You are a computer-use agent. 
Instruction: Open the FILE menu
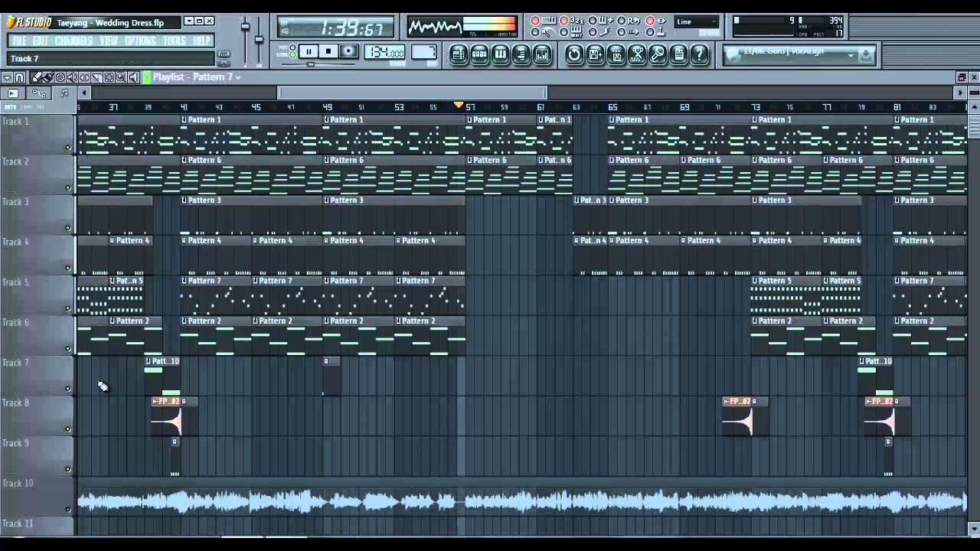[x=19, y=41]
